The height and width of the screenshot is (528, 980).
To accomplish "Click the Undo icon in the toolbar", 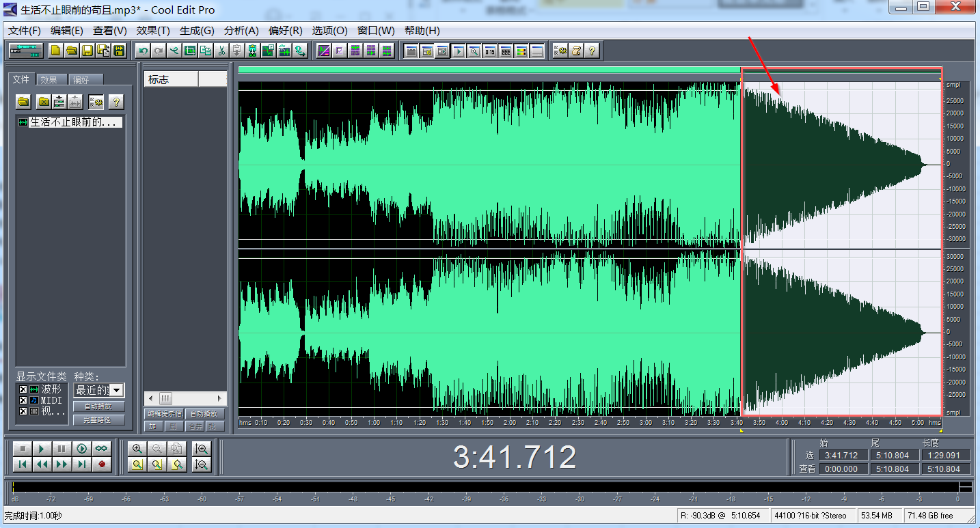I will (143, 51).
